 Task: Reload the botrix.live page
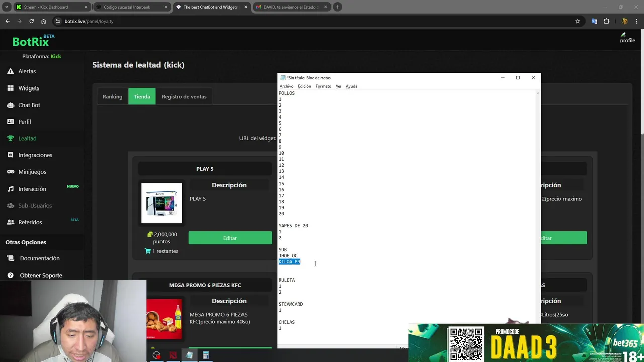(x=31, y=21)
